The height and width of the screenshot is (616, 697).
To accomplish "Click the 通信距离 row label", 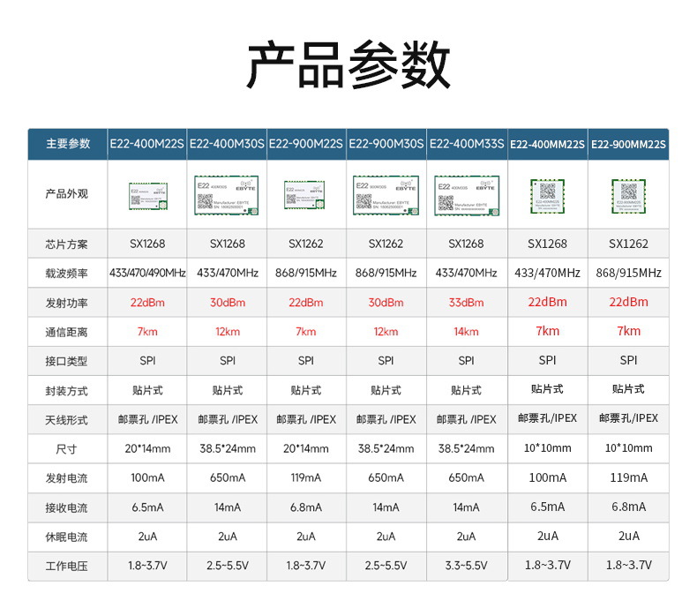I will tap(67, 332).
